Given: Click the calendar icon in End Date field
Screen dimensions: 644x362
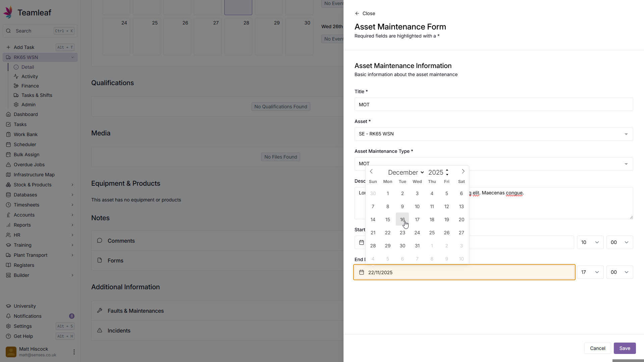Looking at the screenshot, I should pos(362,273).
